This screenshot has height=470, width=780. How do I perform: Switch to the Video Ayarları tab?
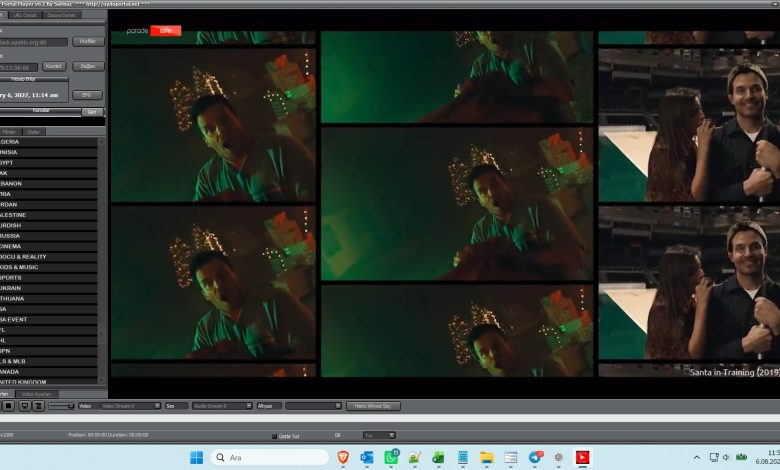pyautogui.click(x=37, y=394)
